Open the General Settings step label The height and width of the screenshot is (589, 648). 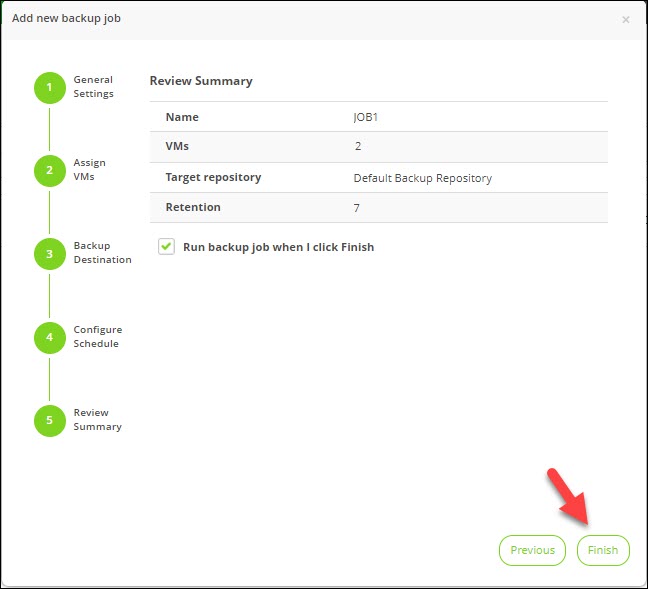(x=93, y=87)
